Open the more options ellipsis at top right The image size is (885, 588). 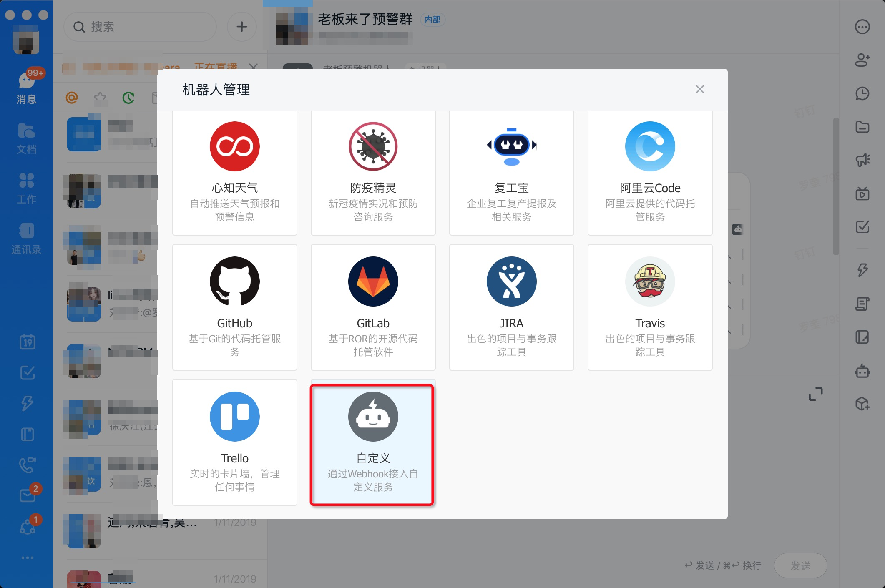[x=862, y=27]
